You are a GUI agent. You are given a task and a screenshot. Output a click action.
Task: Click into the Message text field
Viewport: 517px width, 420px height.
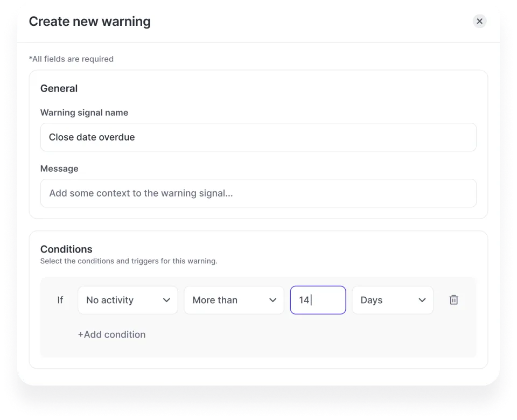pos(258,193)
